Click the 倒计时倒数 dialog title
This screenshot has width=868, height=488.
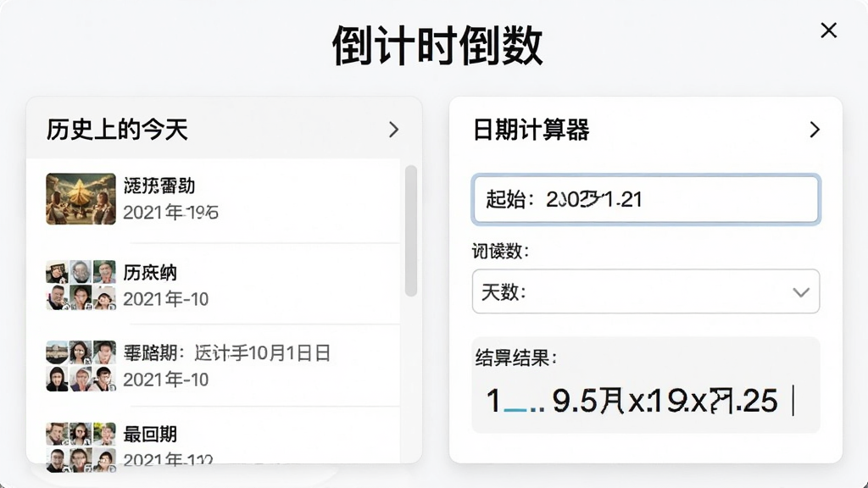click(437, 46)
